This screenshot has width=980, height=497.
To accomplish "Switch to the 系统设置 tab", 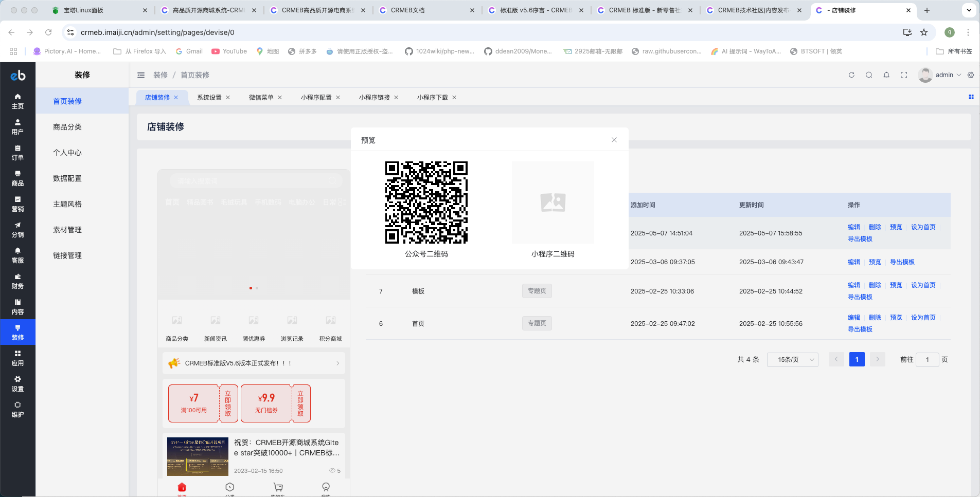I will pyautogui.click(x=209, y=97).
